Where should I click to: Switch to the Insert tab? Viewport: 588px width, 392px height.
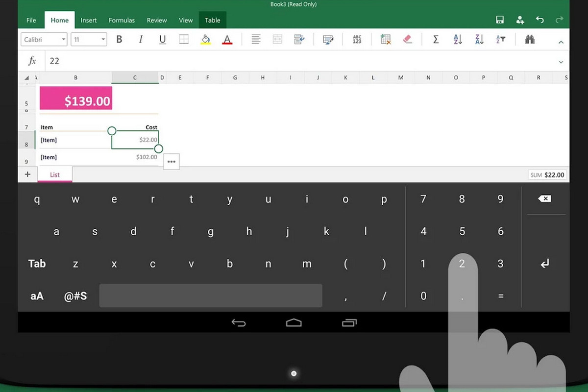tap(89, 20)
